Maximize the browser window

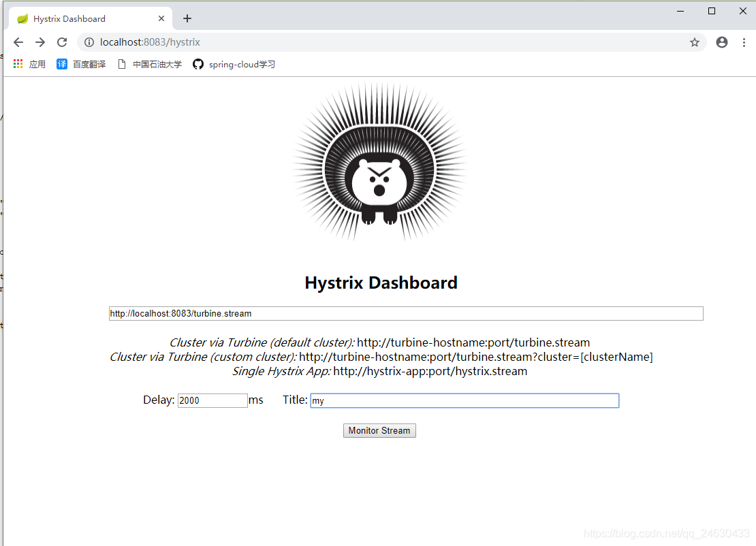(712, 11)
